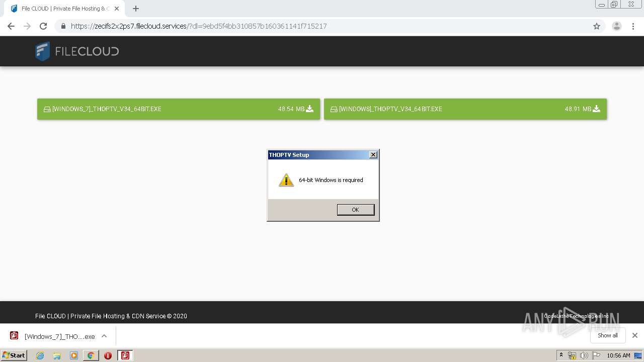Go back with browser back arrow
This screenshot has height=362, width=644.
tap(11, 26)
